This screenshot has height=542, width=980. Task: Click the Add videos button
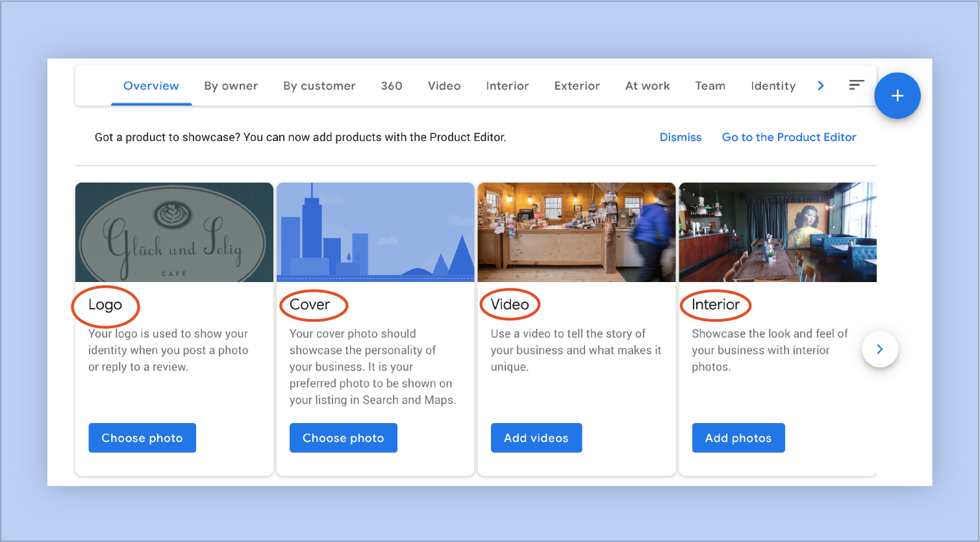coord(536,438)
